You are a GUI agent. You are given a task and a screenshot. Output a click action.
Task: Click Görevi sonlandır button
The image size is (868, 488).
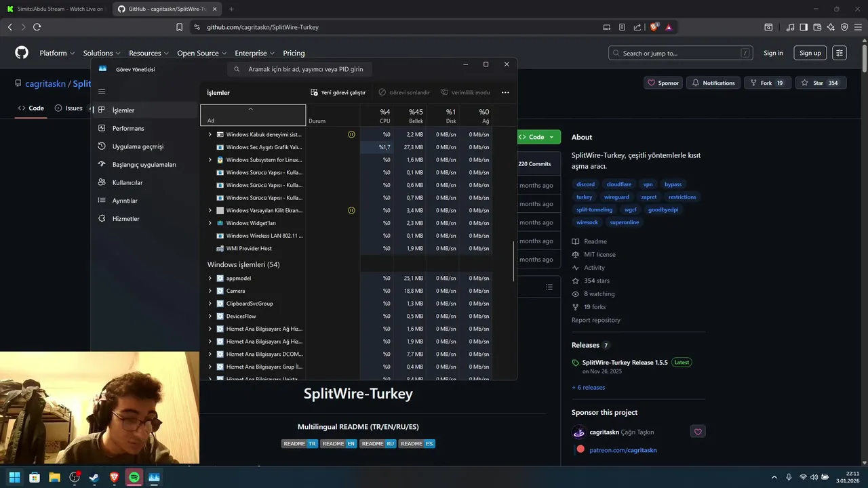[x=404, y=92]
